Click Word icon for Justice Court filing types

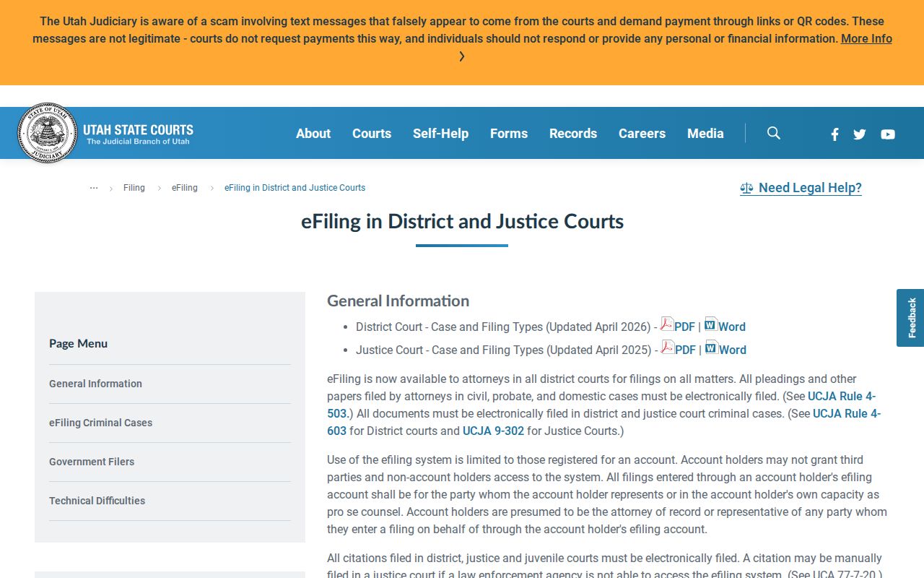click(x=712, y=348)
